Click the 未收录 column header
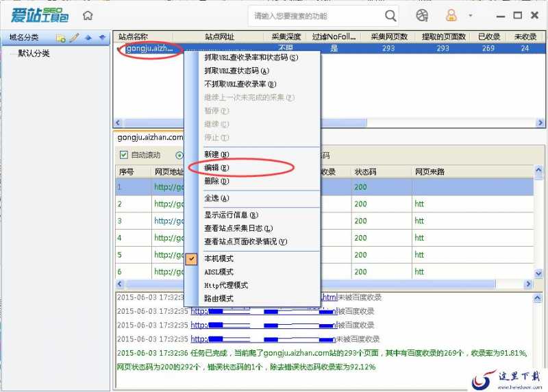This screenshot has height=392, width=548. 525,36
